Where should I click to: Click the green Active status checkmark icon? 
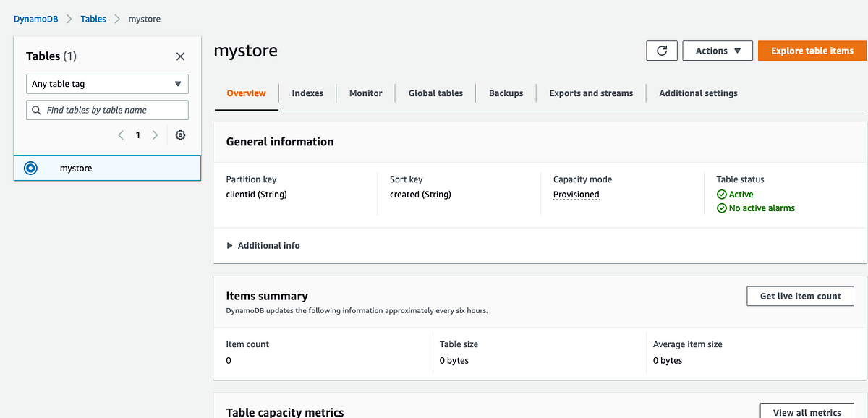pos(722,194)
